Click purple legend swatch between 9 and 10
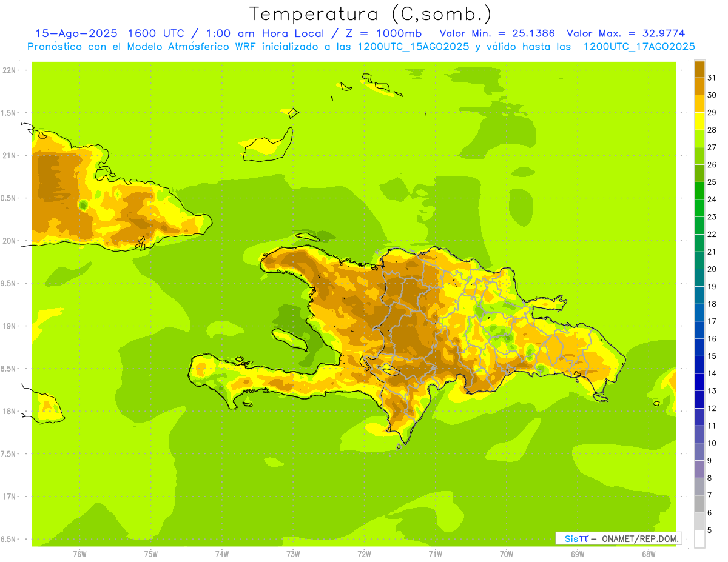Screen dimensions: 728x562 click(x=699, y=452)
